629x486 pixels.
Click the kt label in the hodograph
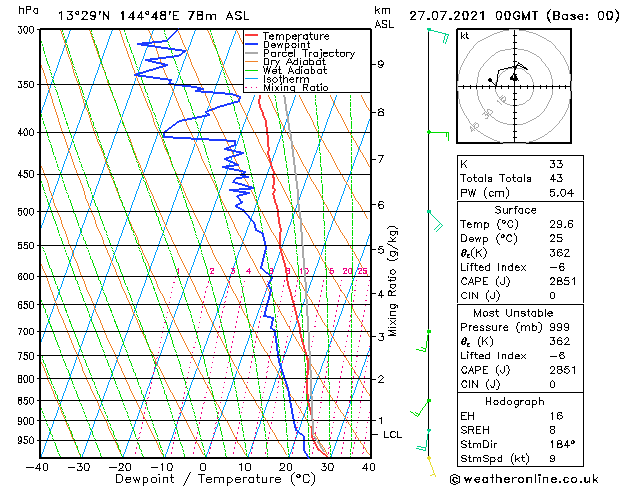tap(465, 36)
